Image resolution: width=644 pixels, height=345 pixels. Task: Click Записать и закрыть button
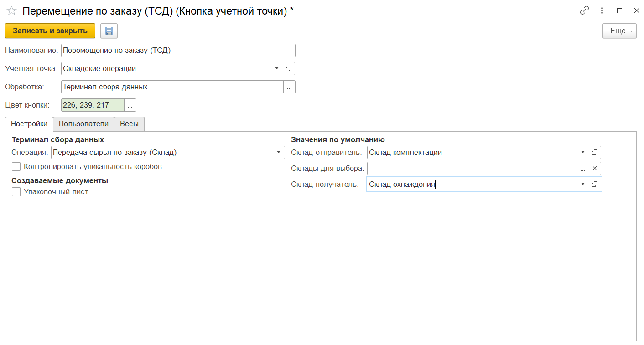[x=50, y=31]
